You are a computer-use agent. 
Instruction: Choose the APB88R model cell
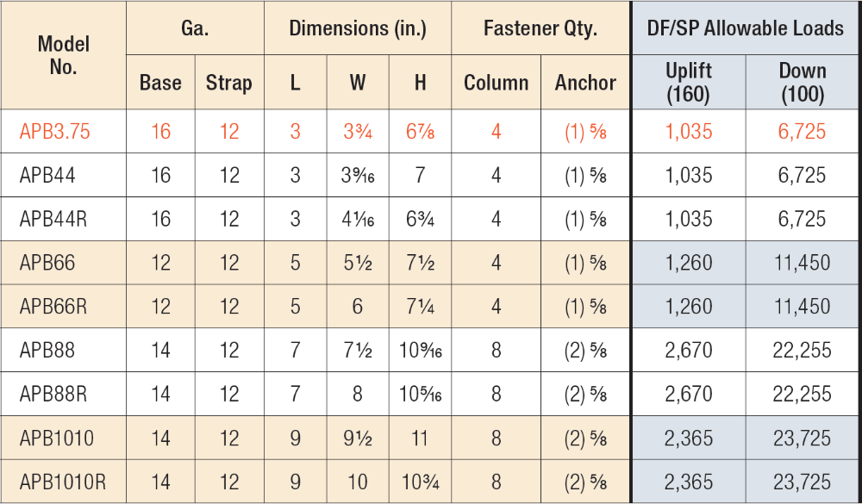coord(53,395)
